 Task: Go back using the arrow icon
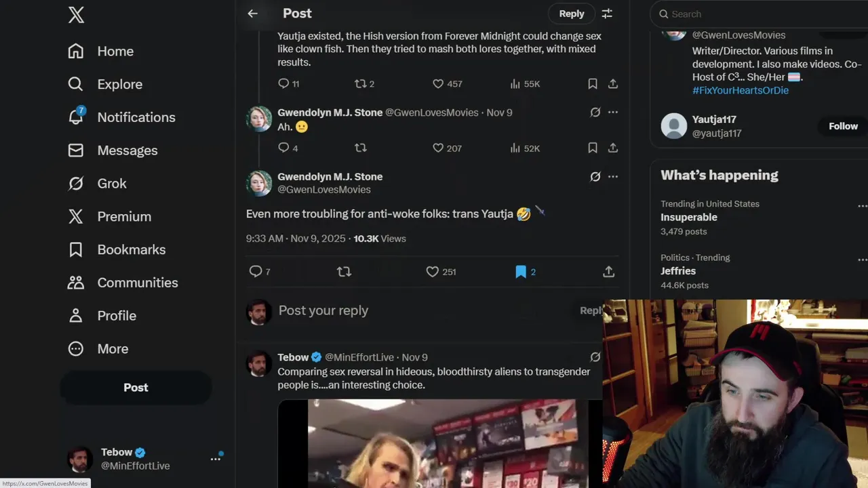pyautogui.click(x=253, y=14)
